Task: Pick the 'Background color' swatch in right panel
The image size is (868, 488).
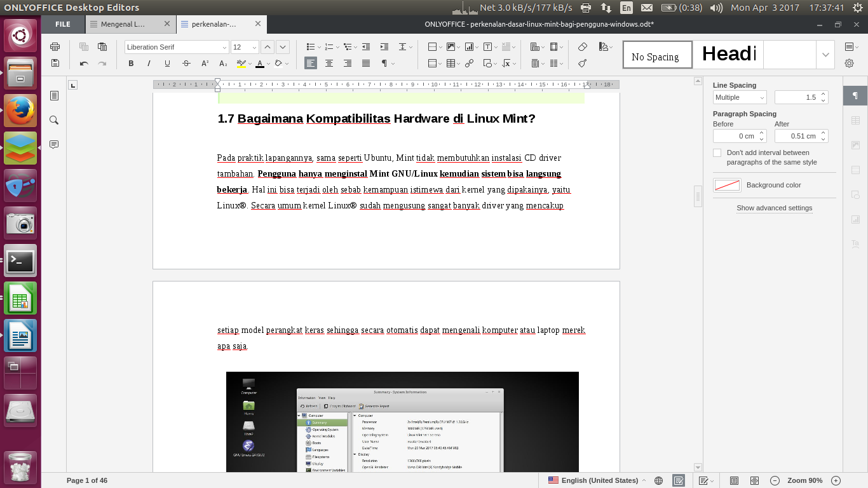Action: [x=727, y=185]
